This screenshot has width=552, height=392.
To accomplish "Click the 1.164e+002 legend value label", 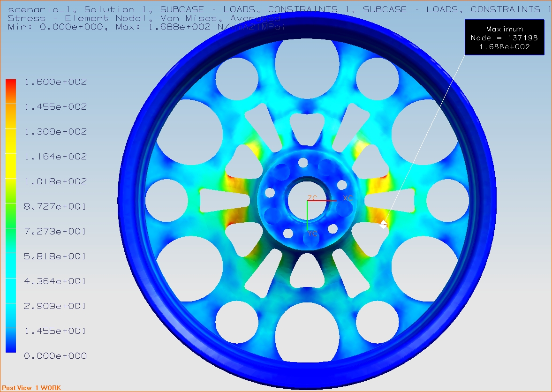I will click(x=55, y=157).
